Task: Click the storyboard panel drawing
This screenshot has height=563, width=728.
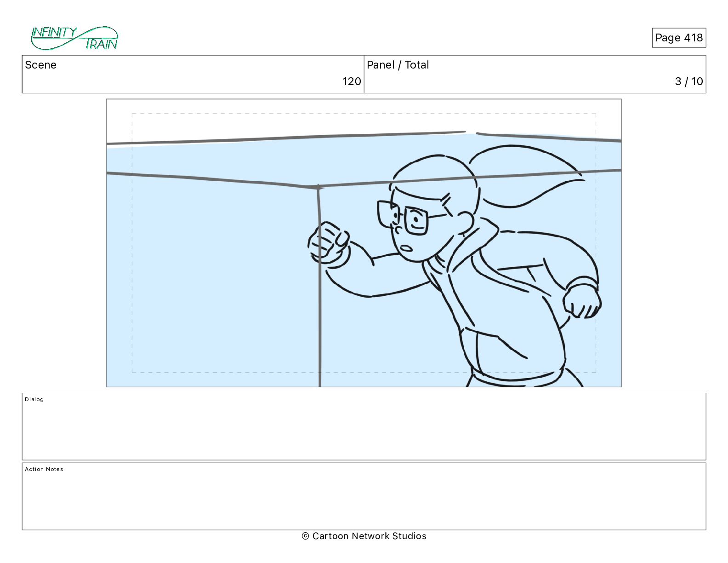Action: point(364,243)
